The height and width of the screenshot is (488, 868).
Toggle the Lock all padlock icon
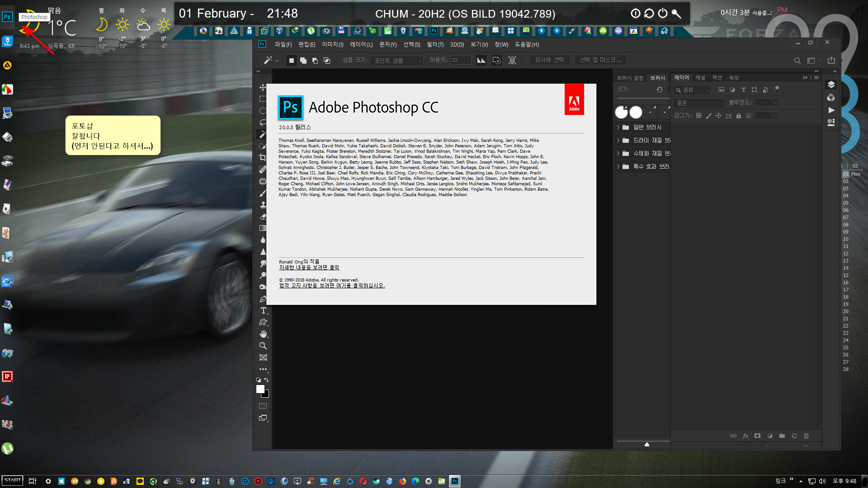point(739,116)
